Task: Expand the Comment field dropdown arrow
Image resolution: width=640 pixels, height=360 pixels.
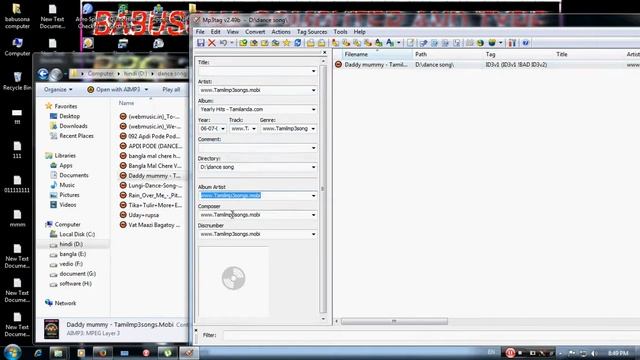Action: pyautogui.click(x=313, y=148)
